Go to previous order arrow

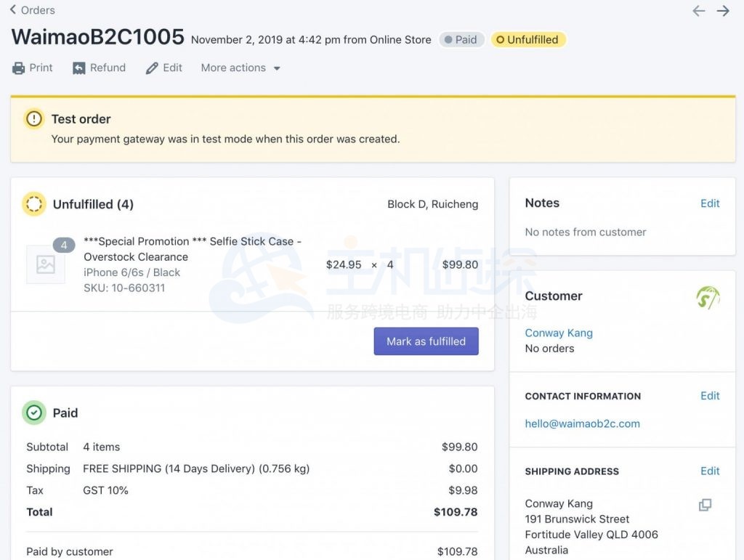pos(698,11)
